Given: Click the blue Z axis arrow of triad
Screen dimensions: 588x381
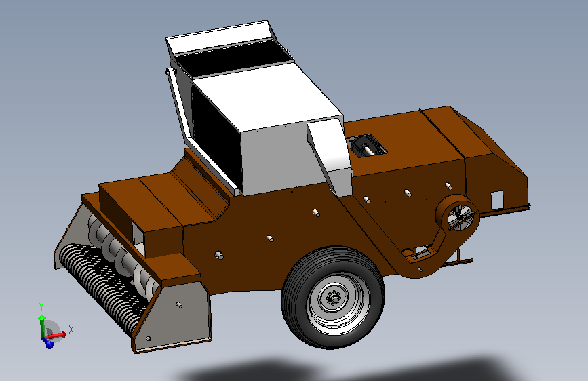Looking at the screenshot, I should (48, 342).
